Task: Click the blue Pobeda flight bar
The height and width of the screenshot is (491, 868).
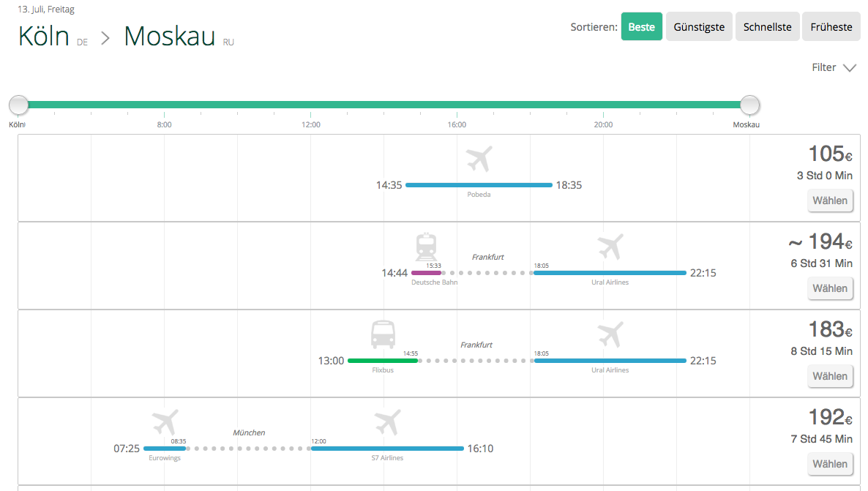Action: tap(479, 185)
